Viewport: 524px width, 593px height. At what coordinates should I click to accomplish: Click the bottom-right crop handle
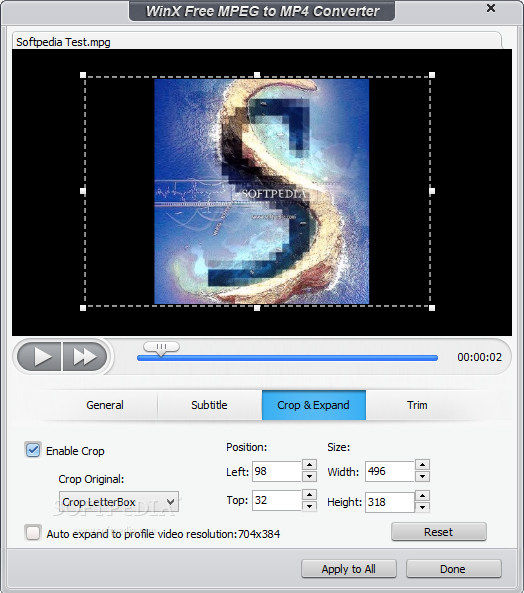pos(432,308)
